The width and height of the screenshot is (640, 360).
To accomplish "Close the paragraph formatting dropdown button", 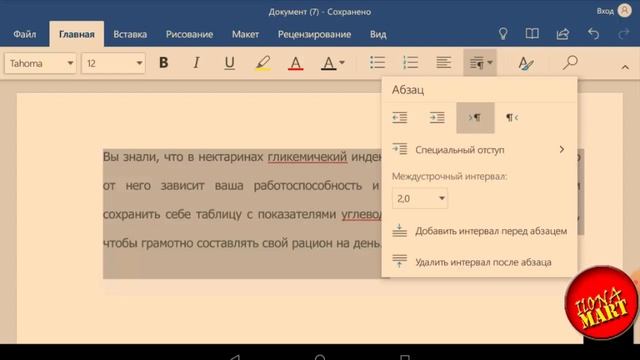I will pos(480,62).
